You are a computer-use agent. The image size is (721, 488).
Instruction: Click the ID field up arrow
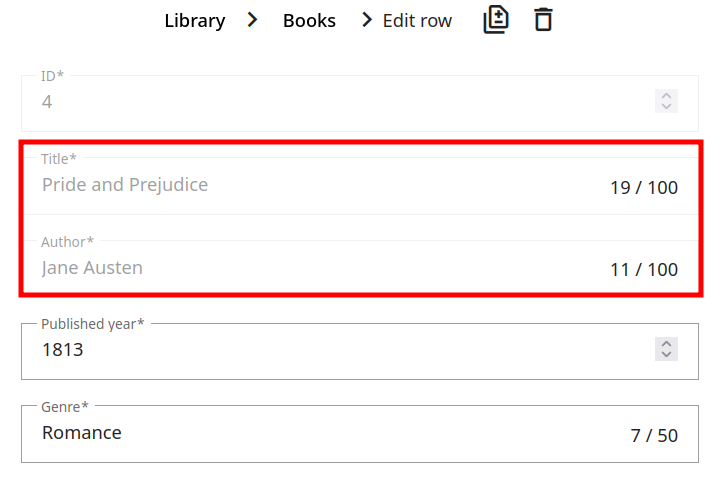[666, 95]
